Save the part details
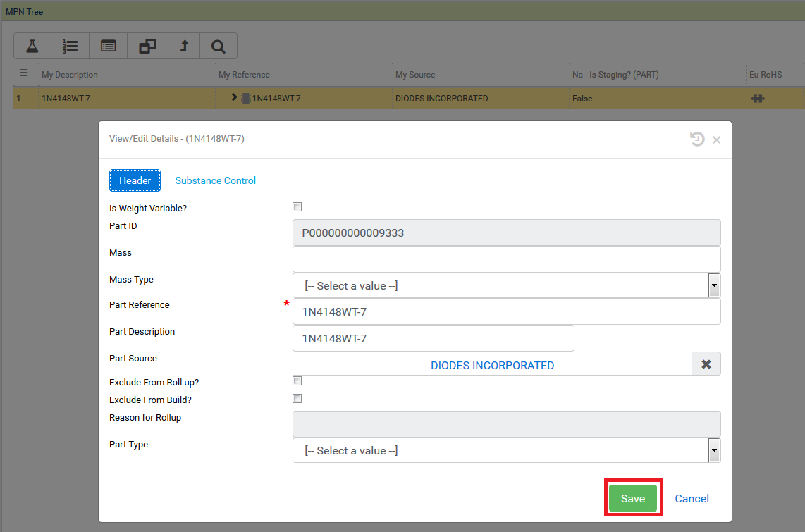805x532 pixels. tap(633, 498)
